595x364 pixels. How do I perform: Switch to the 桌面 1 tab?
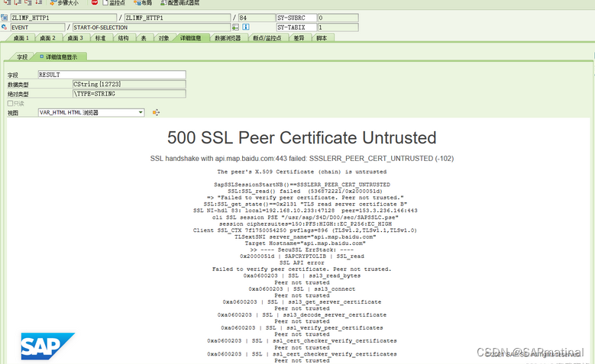click(x=21, y=38)
